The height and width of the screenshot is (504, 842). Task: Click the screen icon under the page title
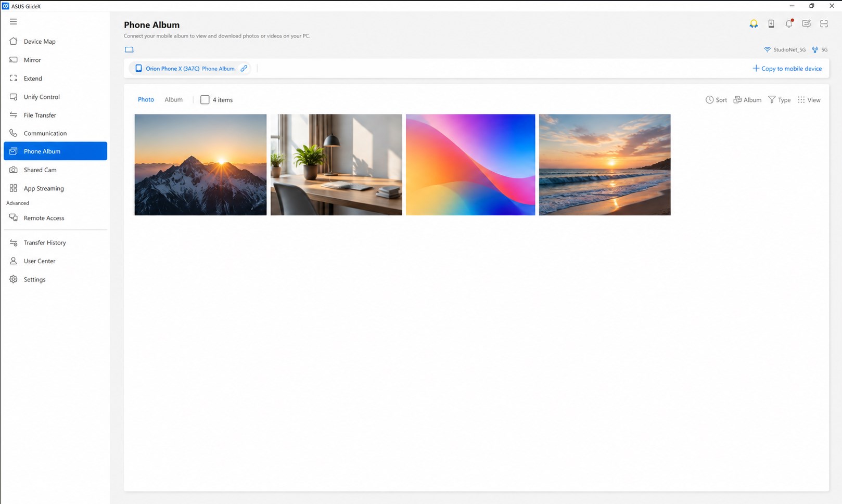[x=129, y=50]
